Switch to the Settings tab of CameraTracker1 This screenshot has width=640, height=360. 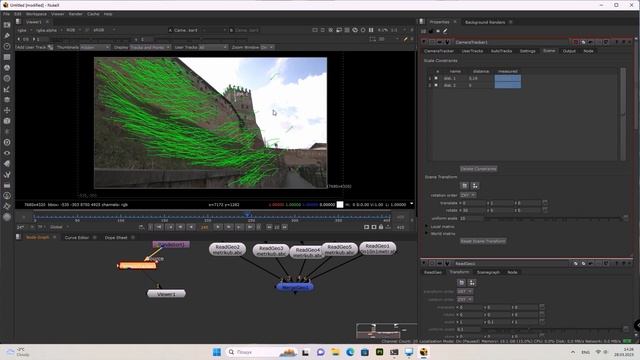click(x=527, y=51)
